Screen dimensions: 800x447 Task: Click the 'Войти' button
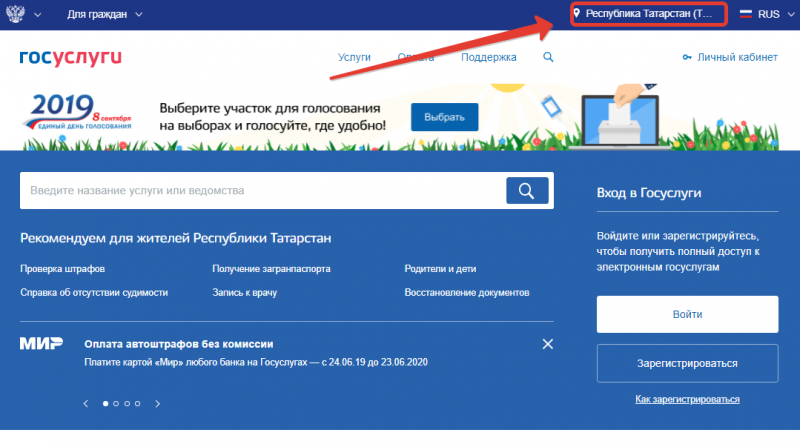tap(687, 314)
